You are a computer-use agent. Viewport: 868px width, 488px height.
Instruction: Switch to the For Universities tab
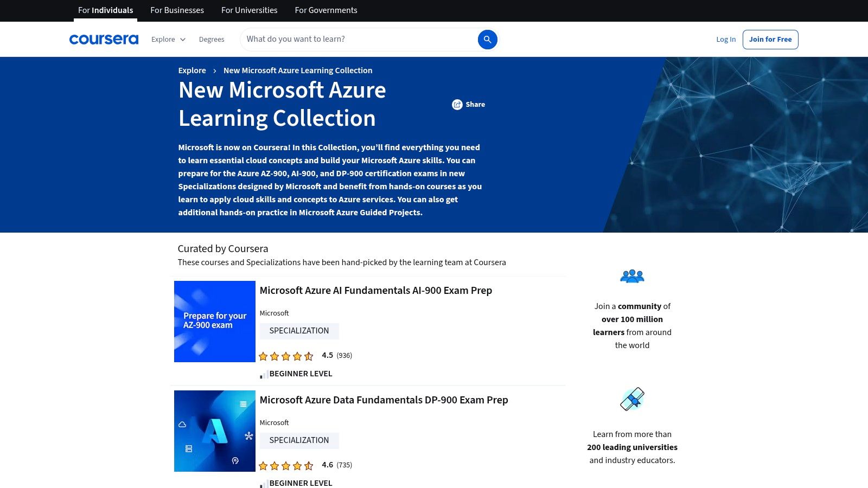click(249, 10)
